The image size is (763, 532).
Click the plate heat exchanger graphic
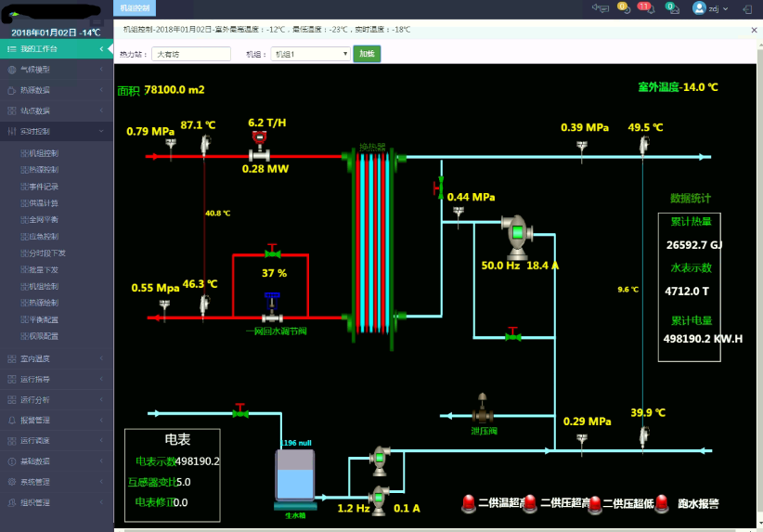coord(373,248)
